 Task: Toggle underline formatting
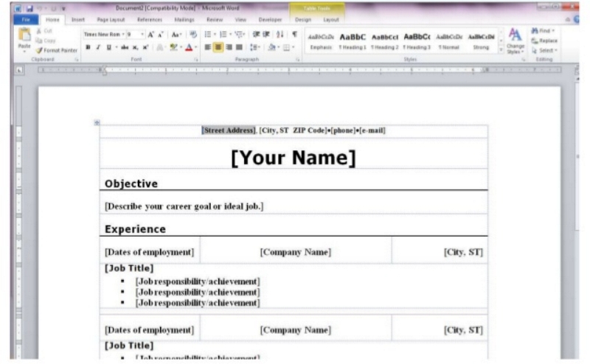coord(108,47)
